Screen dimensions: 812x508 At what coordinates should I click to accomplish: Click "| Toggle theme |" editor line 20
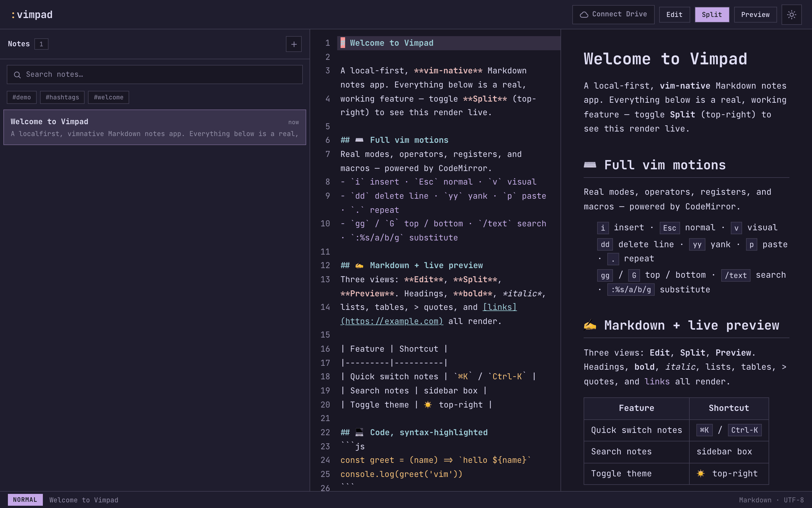click(x=416, y=404)
